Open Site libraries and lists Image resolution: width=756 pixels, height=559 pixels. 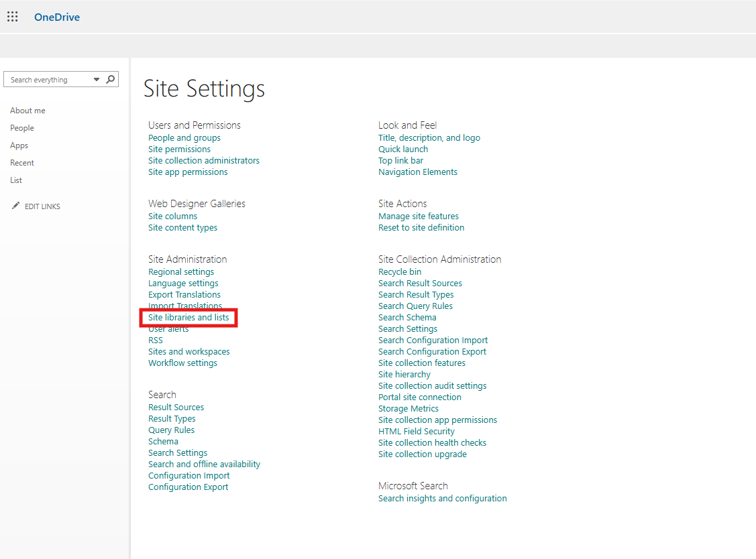point(188,318)
